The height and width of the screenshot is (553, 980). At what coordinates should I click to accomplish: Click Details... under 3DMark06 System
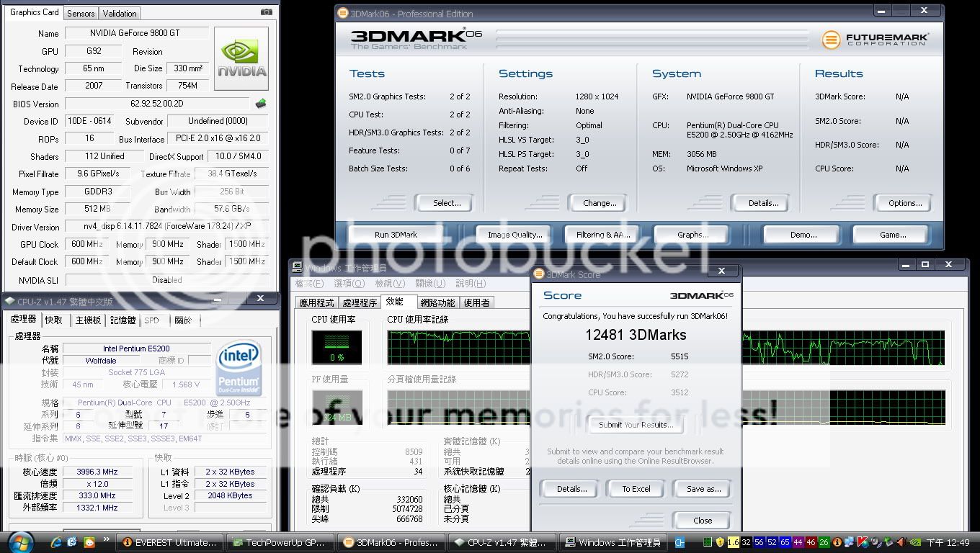[x=763, y=203]
